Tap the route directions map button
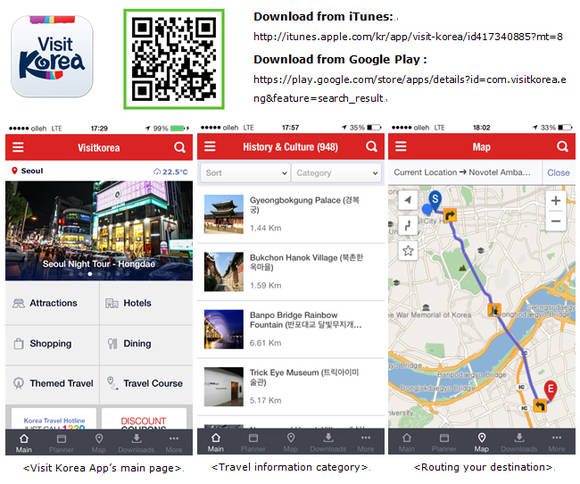Image resolution: width=580 pixels, height=484 pixels. pyautogui.click(x=408, y=225)
